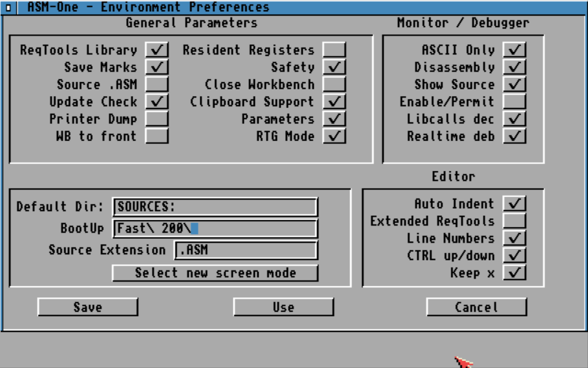This screenshot has height=368, width=588.
Task: Save the environment preferences
Action: 88,307
